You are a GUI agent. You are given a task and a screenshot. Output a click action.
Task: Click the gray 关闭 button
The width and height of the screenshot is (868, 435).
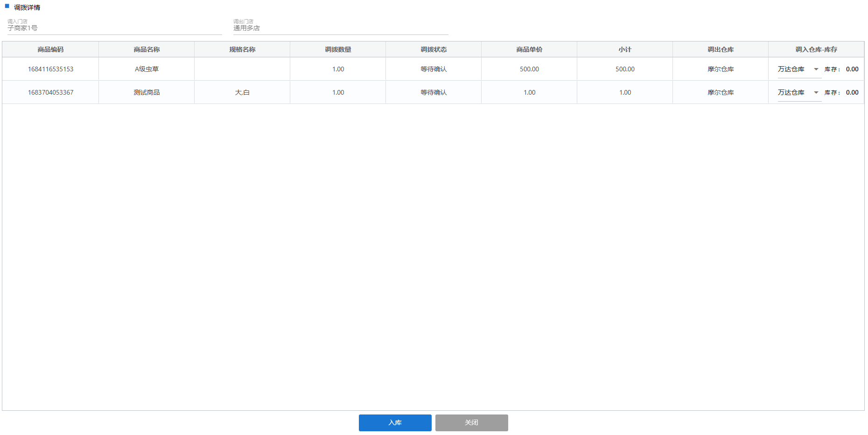coord(471,422)
